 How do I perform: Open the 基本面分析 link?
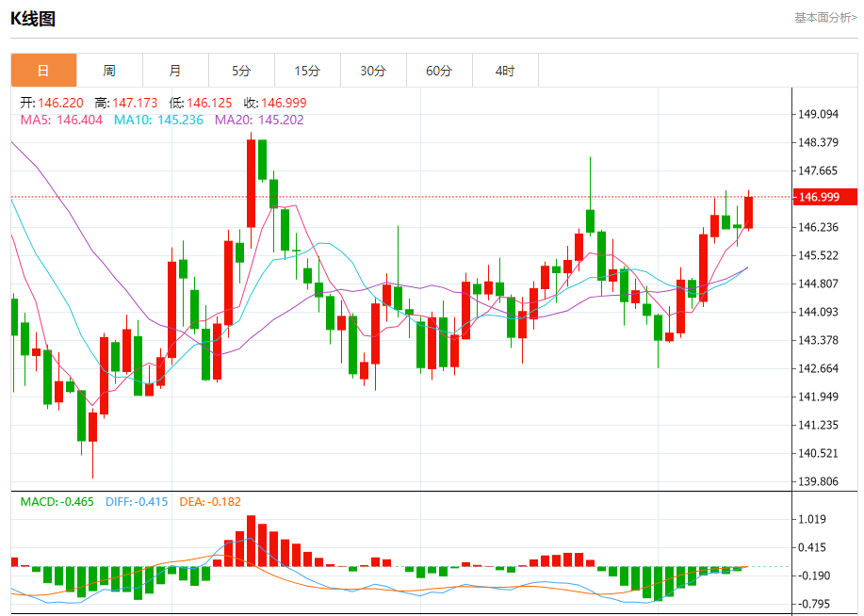tap(825, 17)
